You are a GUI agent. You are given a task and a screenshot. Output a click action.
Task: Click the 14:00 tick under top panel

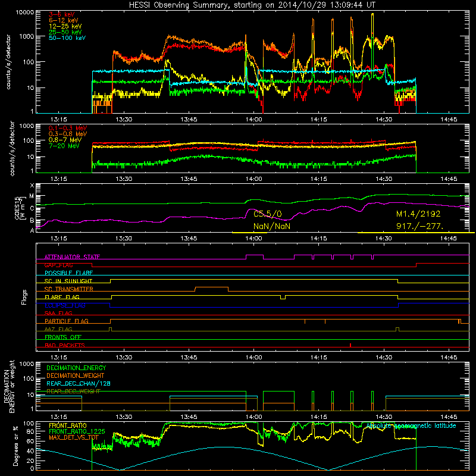tap(254, 120)
